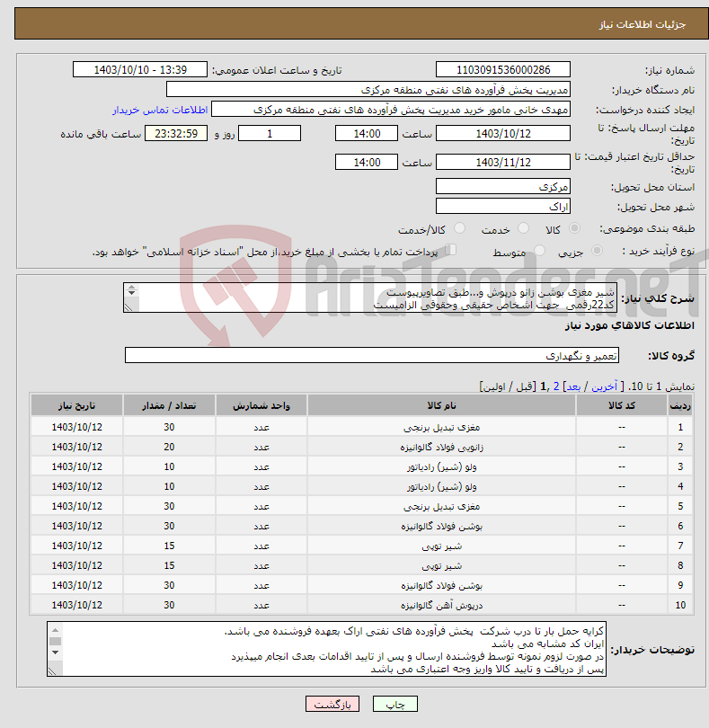Screen dimensions: 709x728
Task: Click the need number field 1103091536000286
Action: coord(503,69)
